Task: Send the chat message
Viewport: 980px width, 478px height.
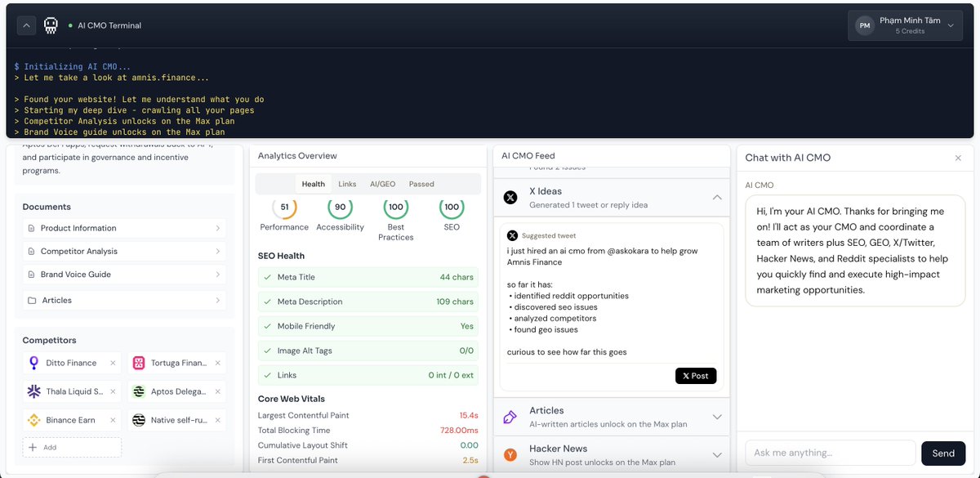Action: click(x=943, y=453)
